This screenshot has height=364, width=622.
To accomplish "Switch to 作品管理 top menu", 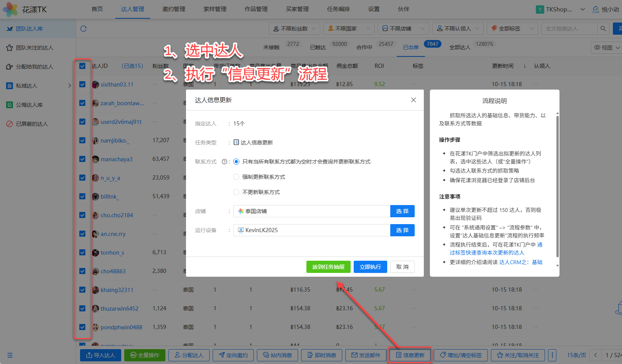I will (256, 9).
